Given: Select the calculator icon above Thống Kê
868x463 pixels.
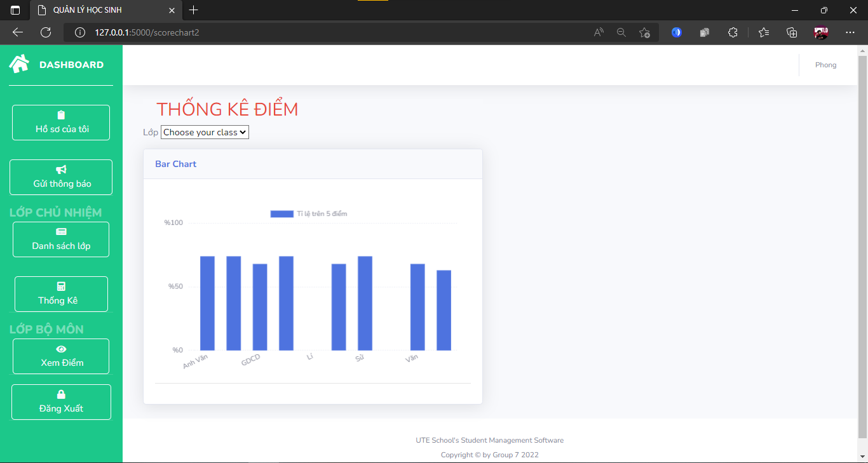Looking at the screenshot, I should [x=60, y=286].
